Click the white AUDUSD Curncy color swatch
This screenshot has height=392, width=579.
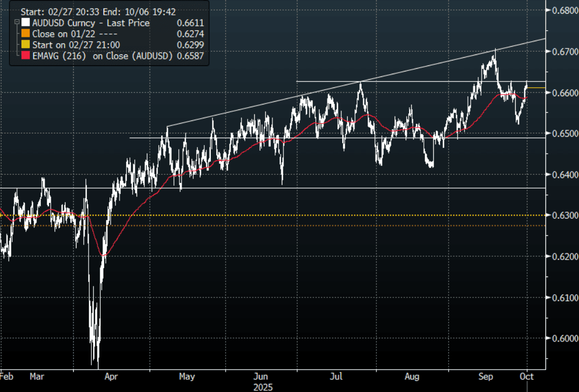[25, 23]
